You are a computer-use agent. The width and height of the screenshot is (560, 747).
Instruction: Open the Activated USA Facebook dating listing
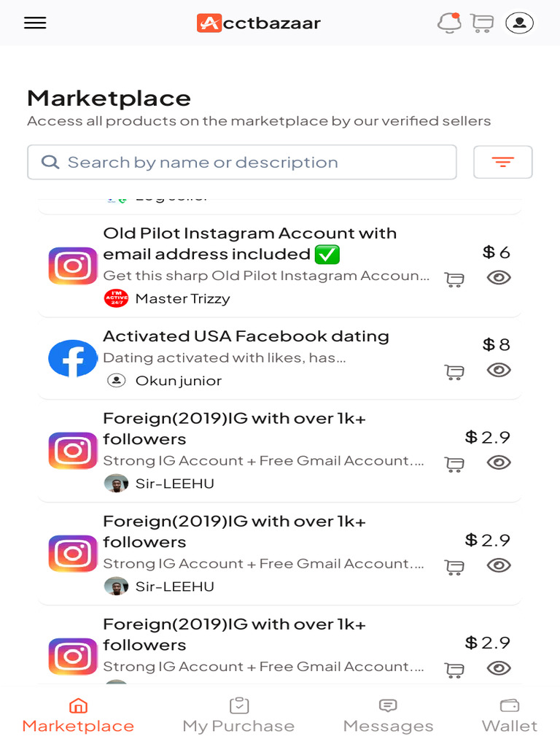point(246,336)
